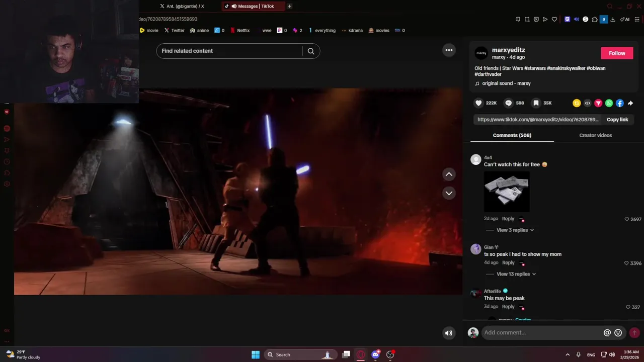Open the everything bookmark

tap(322, 30)
